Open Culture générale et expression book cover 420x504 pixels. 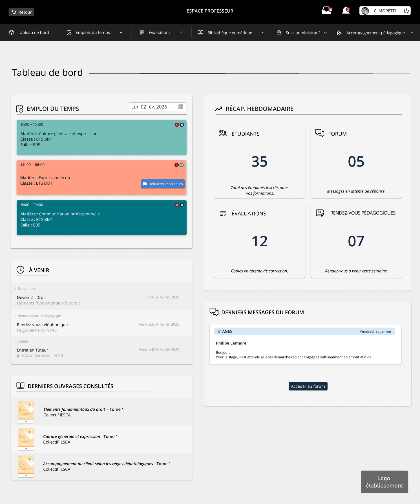26,439
